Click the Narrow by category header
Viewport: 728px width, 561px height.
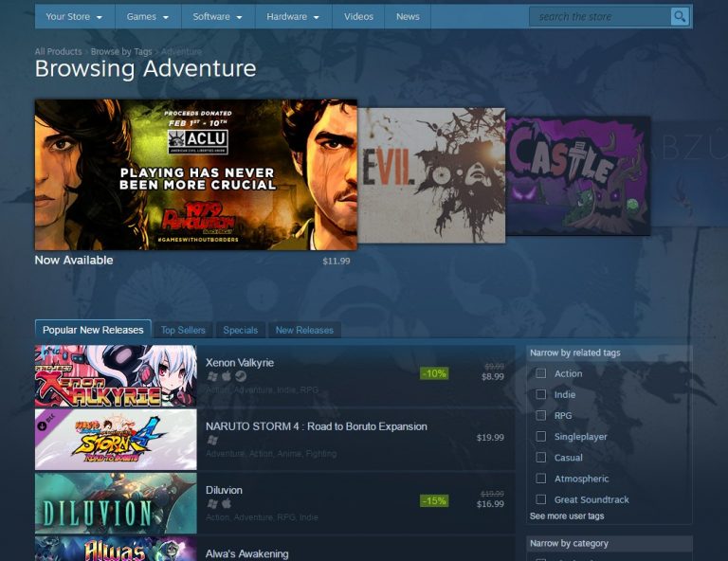point(610,543)
